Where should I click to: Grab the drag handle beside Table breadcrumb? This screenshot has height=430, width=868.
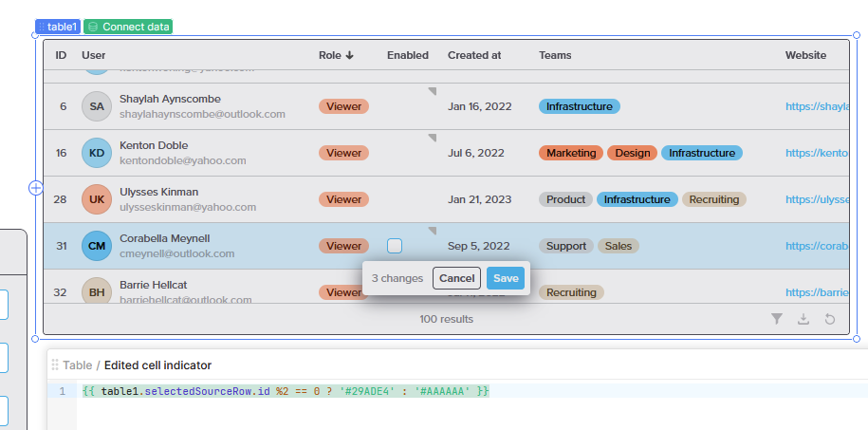pos(55,365)
